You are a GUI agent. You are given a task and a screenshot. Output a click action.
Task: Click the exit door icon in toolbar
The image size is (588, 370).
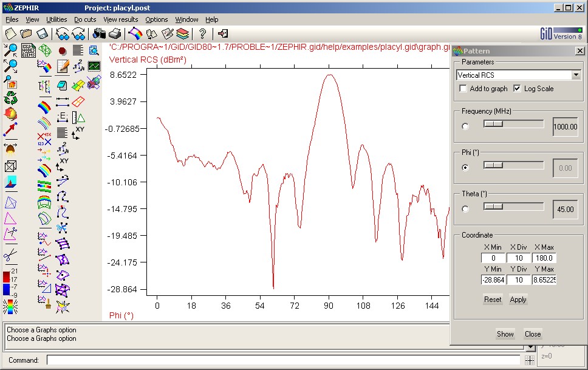tap(223, 34)
